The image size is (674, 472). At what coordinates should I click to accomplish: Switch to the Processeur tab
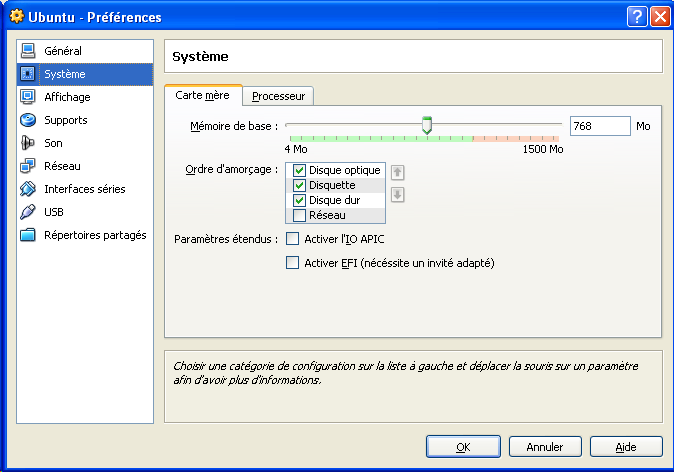pyautogui.click(x=279, y=96)
